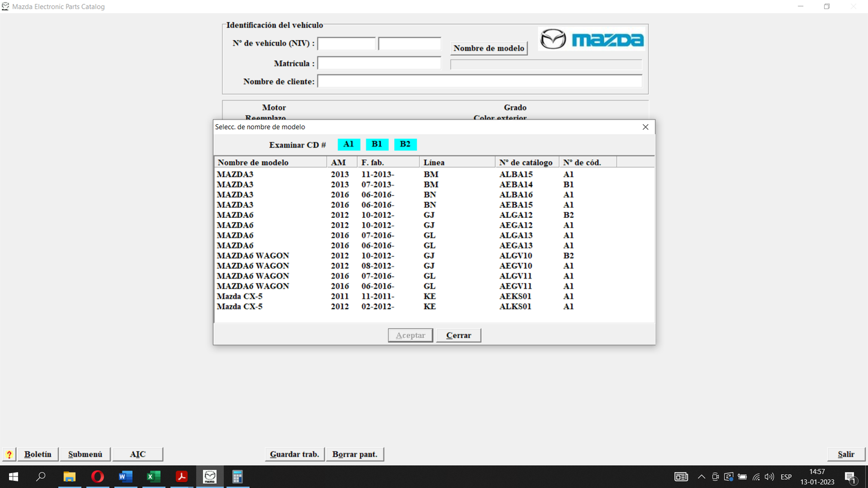The image size is (868, 488).
Task: Open Excel from taskbar
Action: pos(154,477)
